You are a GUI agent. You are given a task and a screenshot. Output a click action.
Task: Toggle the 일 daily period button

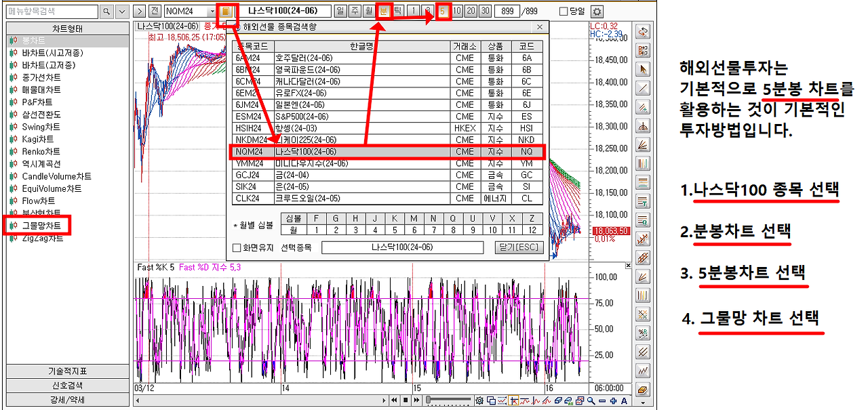pos(340,12)
